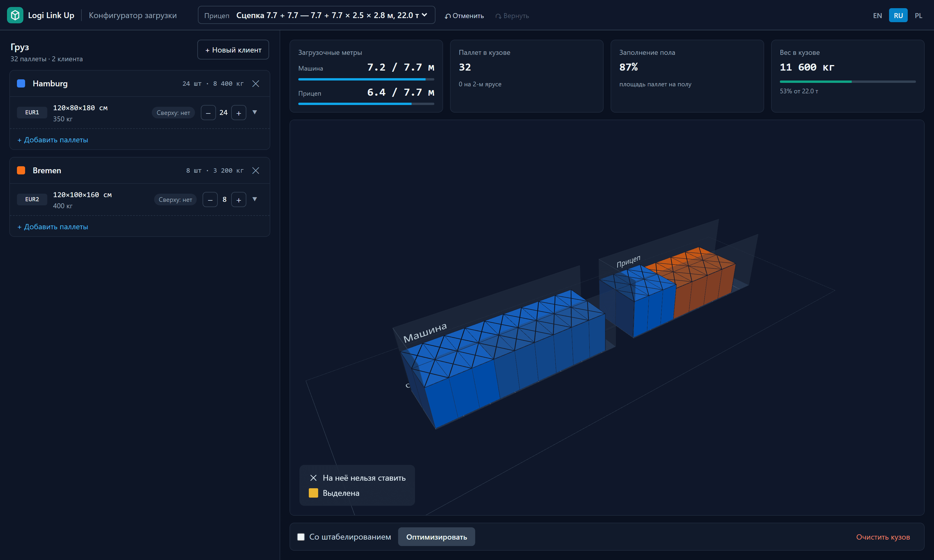Click the 'На неё нельзя ставить' X legend icon
Image resolution: width=934 pixels, height=560 pixels.
click(313, 478)
